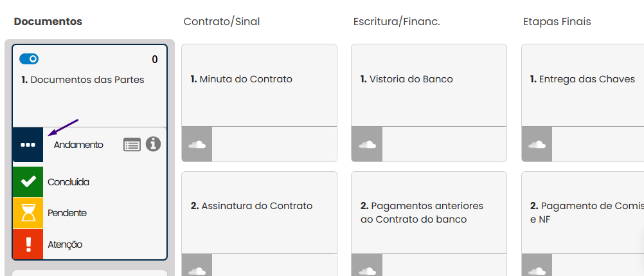Click the counter 0 on Documentos das Partes
The width and height of the screenshot is (644, 276).
pyautogui.click(x=155, y=60)
